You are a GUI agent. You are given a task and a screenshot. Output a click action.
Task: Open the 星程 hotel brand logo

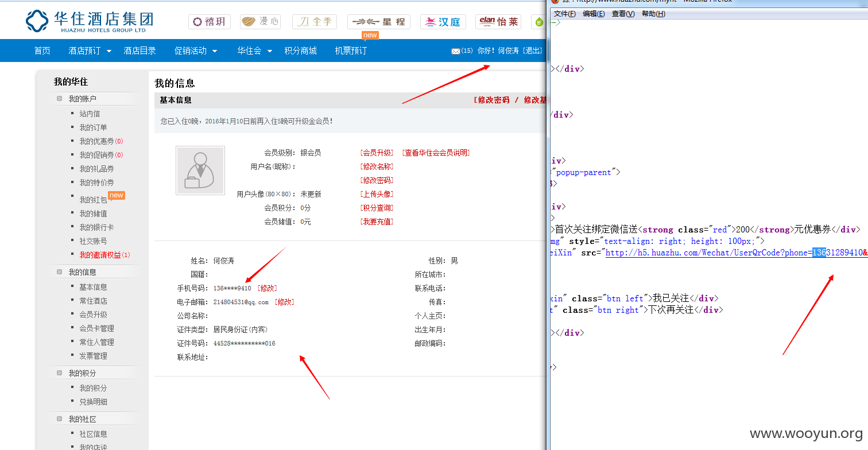pyautogui.click(x=379, y=22)
